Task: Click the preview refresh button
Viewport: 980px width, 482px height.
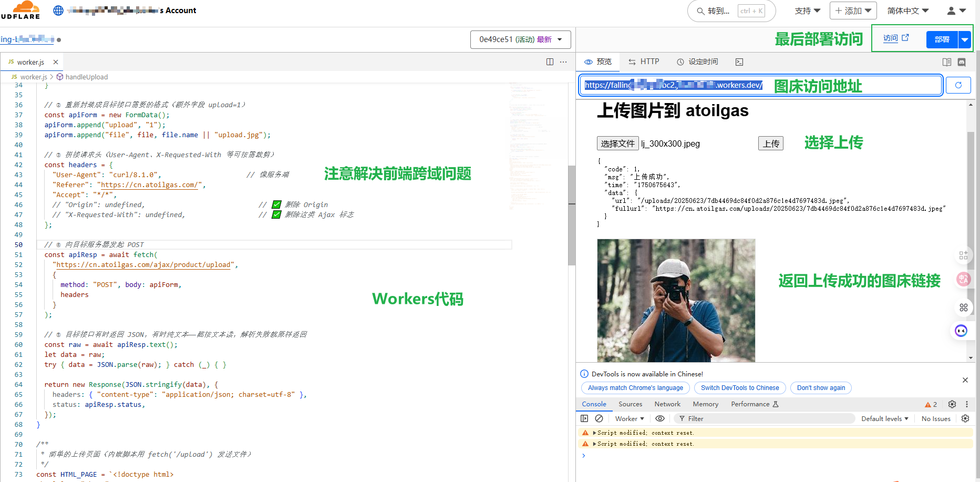Action: pos(958,85)
